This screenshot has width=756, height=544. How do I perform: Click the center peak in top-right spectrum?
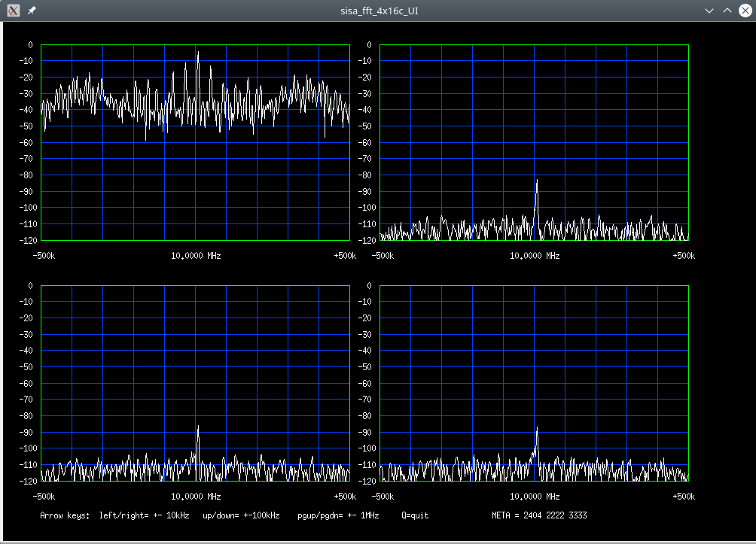(537, 183)
